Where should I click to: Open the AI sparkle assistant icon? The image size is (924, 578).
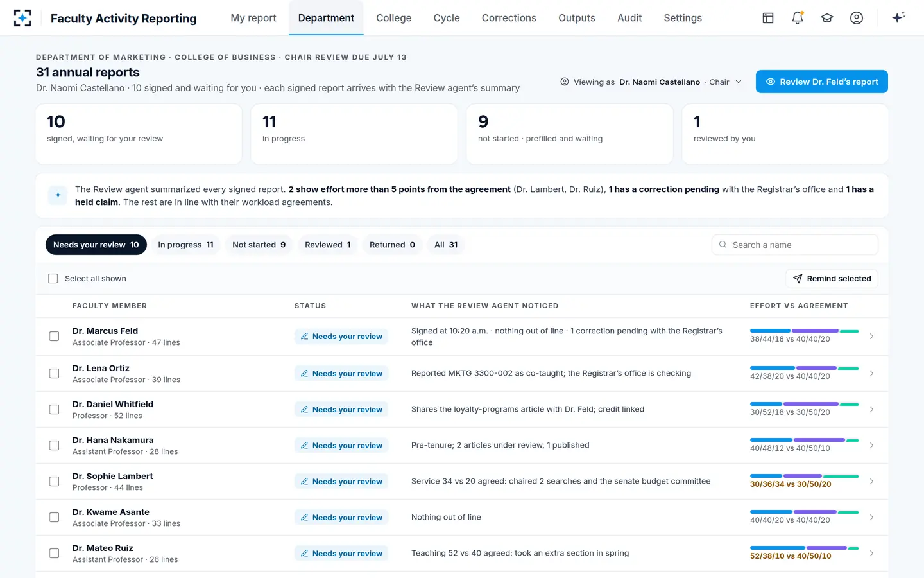[x=898, y=17]
